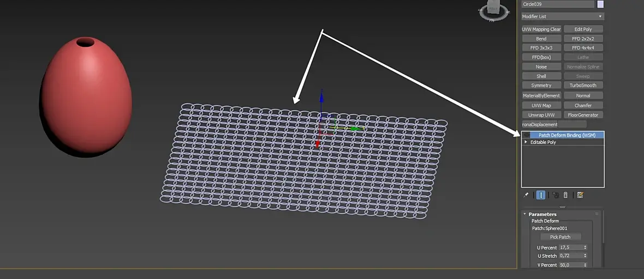Viewport: 644px width, 279px height.
Task: Toggle Show End Result icon
Action: (541, 195)
